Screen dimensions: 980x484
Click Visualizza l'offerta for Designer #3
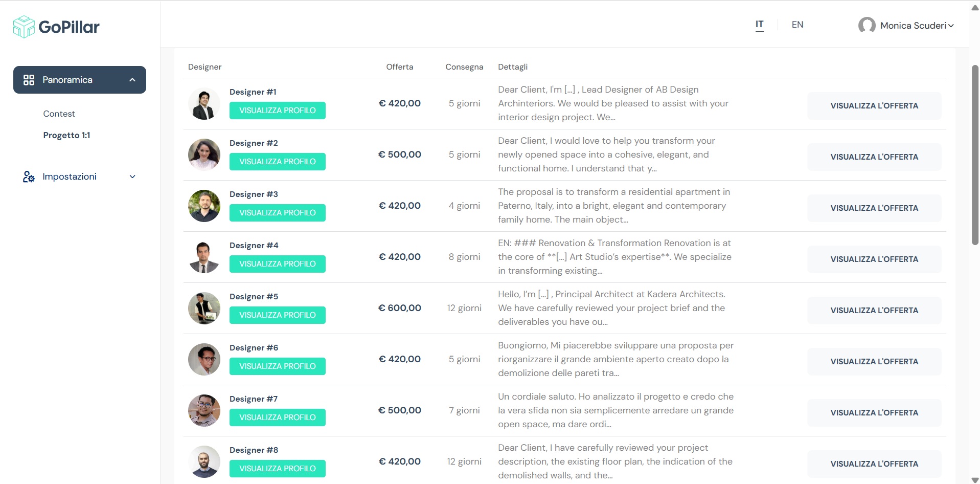[x=874, y=208]
